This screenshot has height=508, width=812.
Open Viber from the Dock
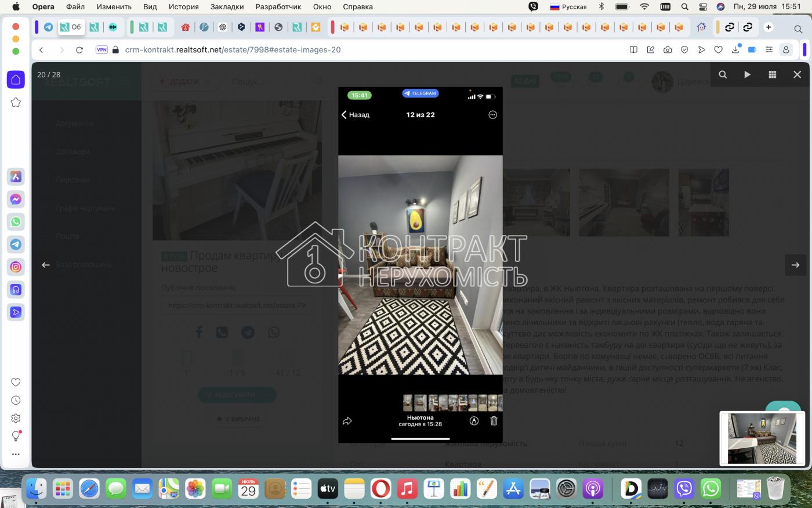click(684, 489)
